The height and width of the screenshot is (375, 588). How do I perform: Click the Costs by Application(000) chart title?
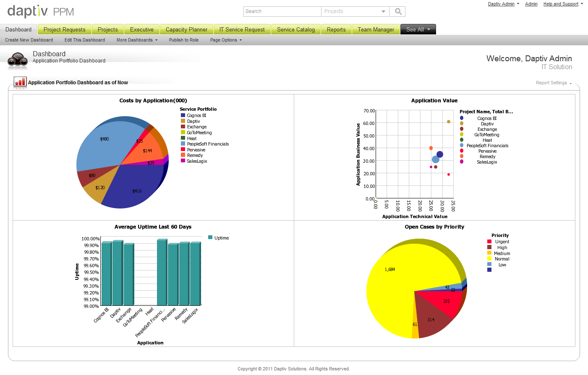pos(153,101)
